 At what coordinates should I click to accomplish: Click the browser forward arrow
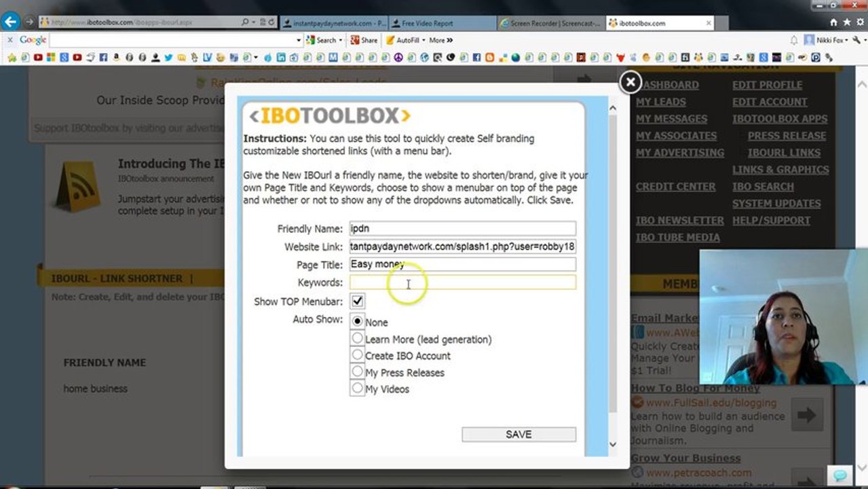coord(30,22)
